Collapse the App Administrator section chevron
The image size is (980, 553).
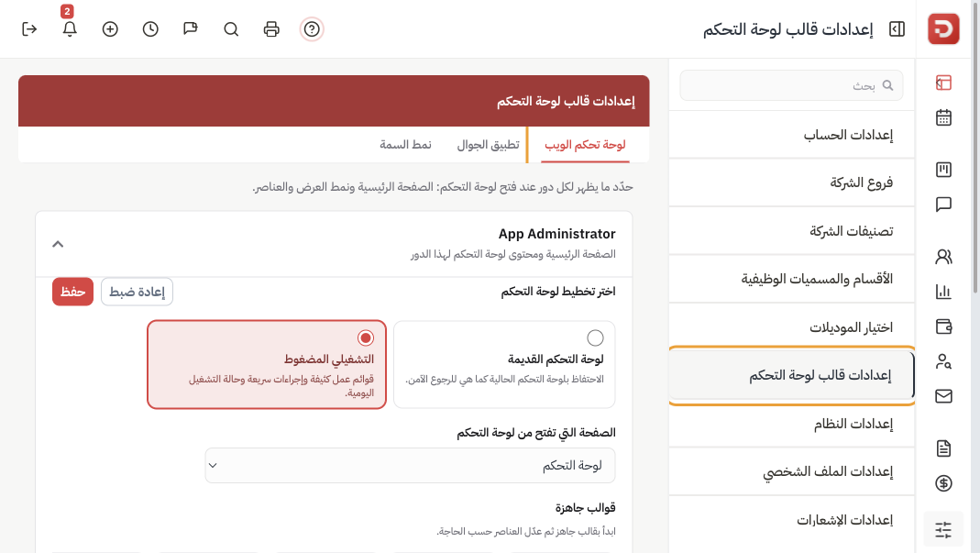point(58,244)
